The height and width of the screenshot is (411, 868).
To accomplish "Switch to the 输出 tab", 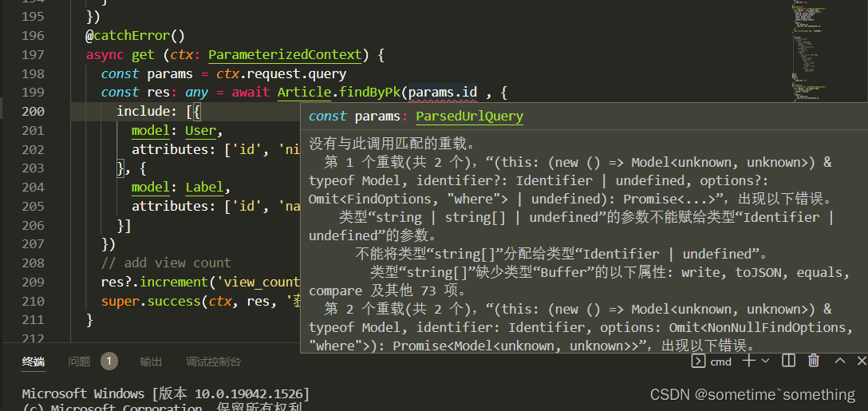I will point(151,362).
